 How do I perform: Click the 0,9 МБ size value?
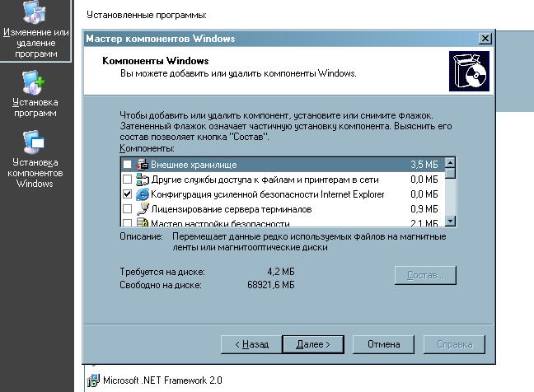pos(424,209)
